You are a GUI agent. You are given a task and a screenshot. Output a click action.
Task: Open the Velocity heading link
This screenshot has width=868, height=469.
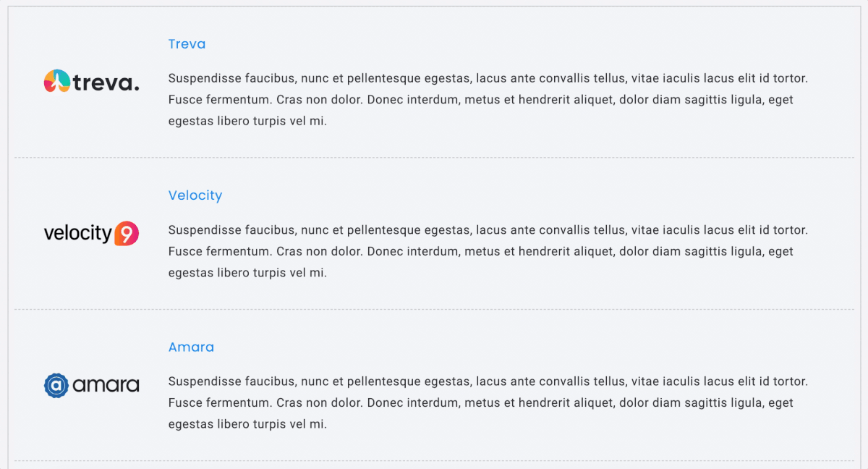(195, 195)
